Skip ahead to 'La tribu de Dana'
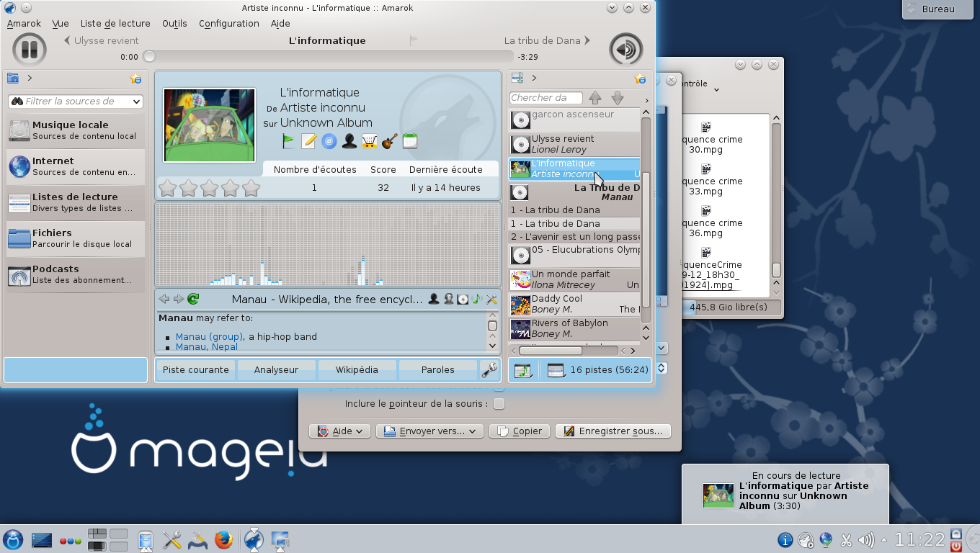Screen dimensions: 980x553 coord(548,41)
